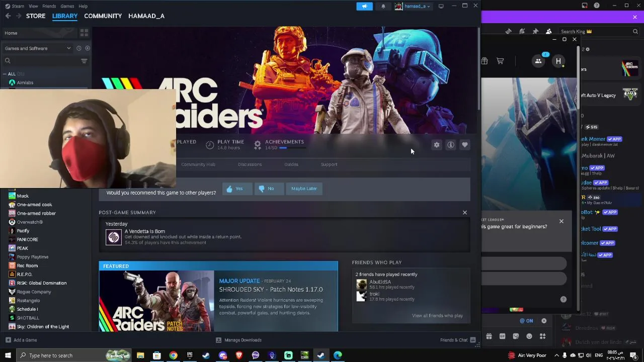Close purple Discord banner

[635, 17]
